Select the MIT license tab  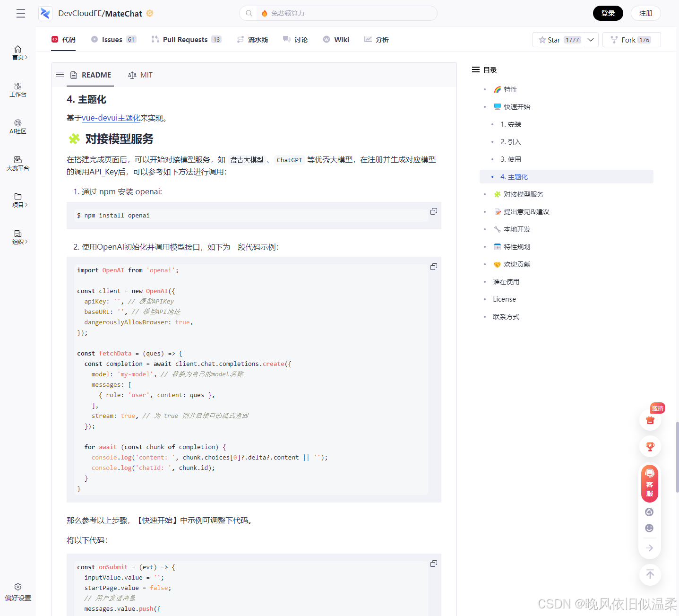tap(140, 75)
